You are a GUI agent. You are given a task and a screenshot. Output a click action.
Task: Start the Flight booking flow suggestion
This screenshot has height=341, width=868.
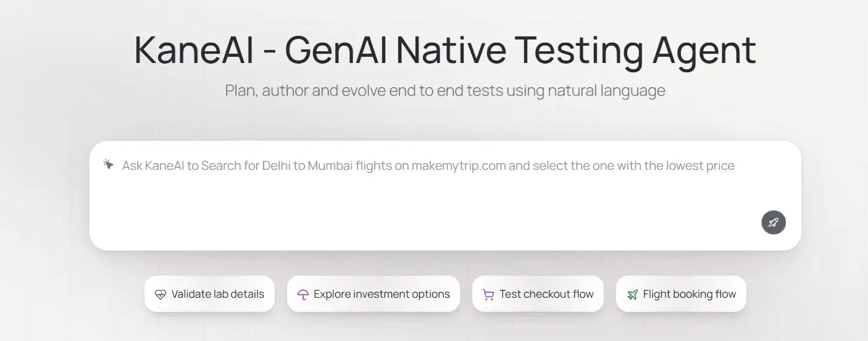click(x=681, y=294)
